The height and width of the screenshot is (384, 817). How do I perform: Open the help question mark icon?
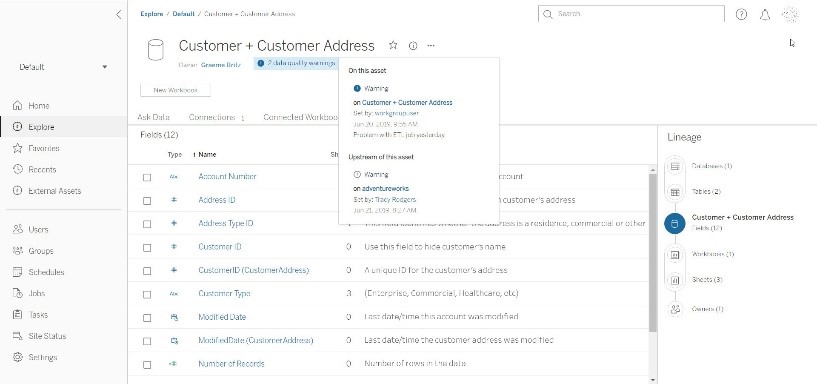point(741,15)
